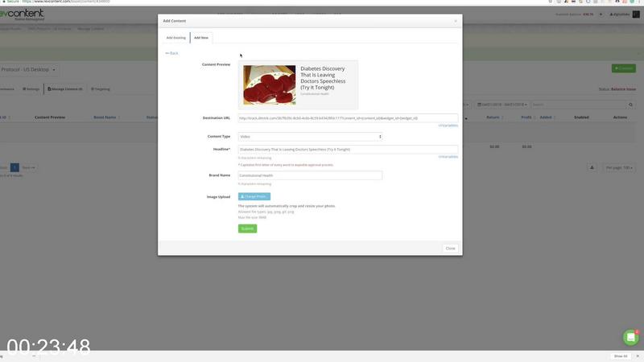Click the Brand Name column header
Viewport: 644px width, 362px height.
(x=105, y=117)
